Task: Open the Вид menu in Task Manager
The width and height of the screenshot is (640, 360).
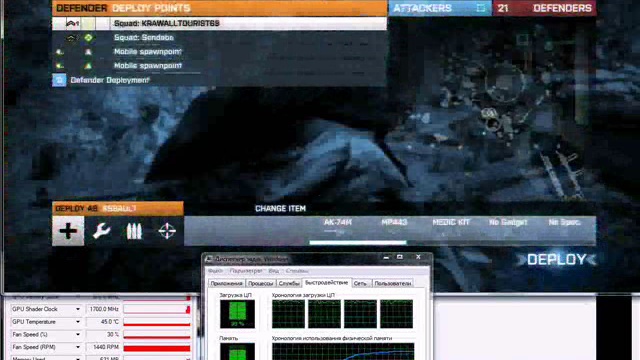Action: [x=273, y=271]
